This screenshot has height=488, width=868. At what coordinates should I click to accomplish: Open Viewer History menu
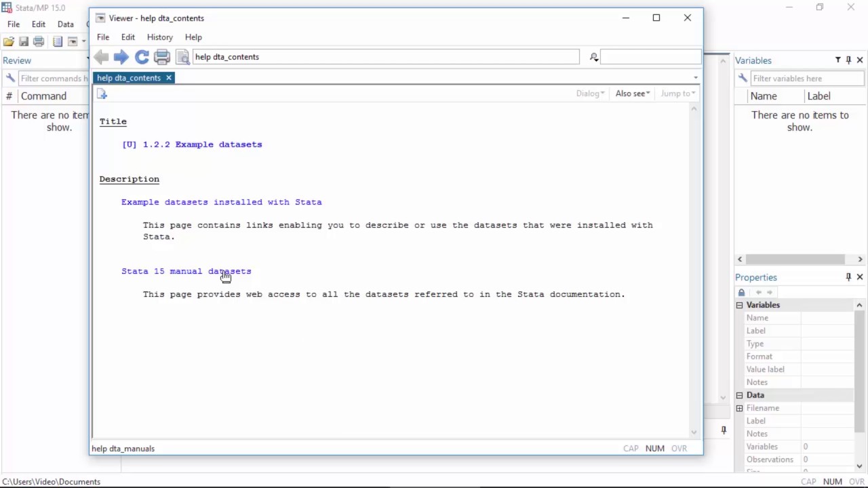[160, 37]
